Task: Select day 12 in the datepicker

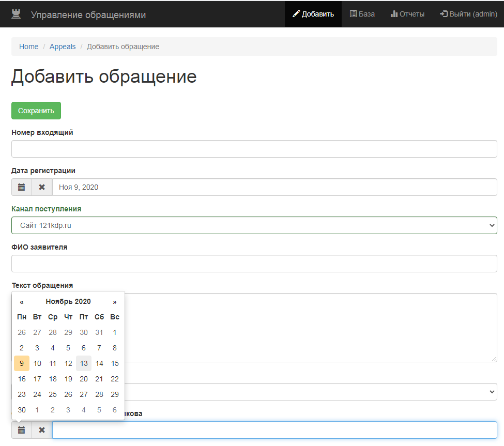Action: (68, 363)
